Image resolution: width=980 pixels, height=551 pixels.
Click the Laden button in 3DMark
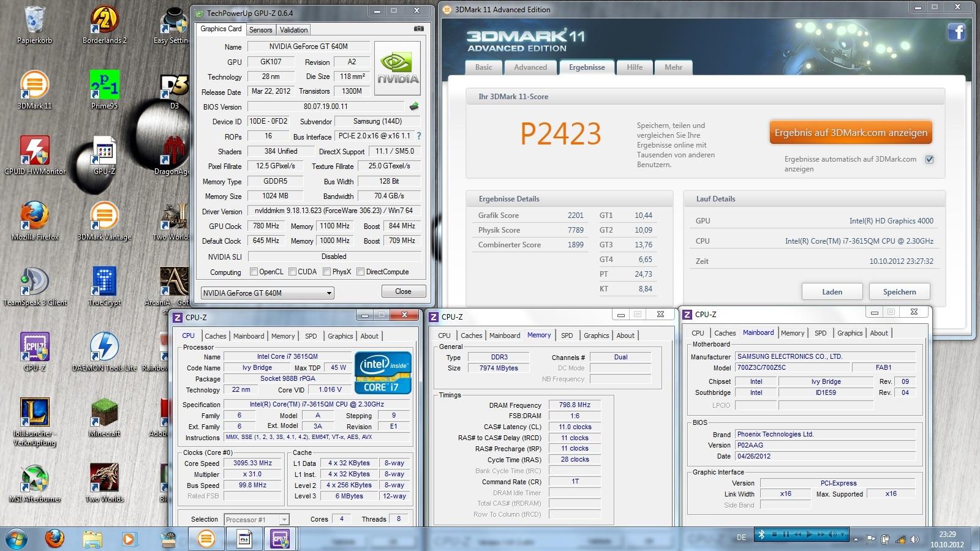click(832, 291)
